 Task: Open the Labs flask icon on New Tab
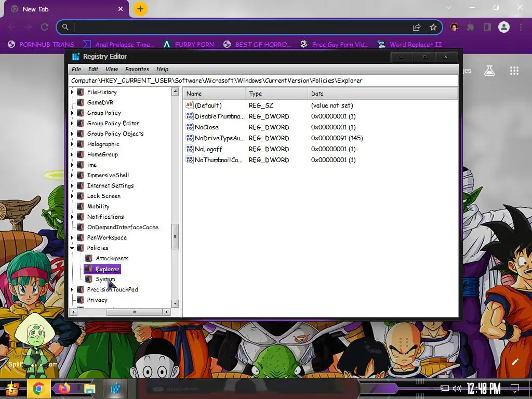(489, 71)
